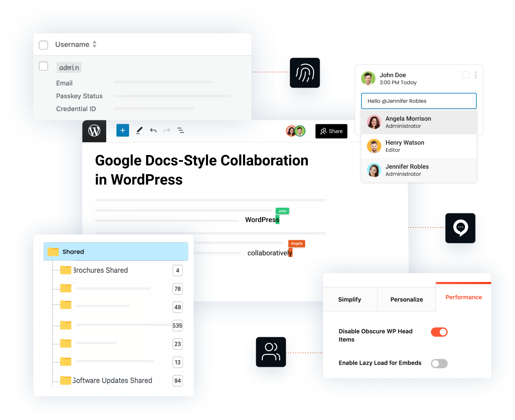Click the Brochures Shared folder icon
This screenshot has width=515, height=420.
pos(66,270)
